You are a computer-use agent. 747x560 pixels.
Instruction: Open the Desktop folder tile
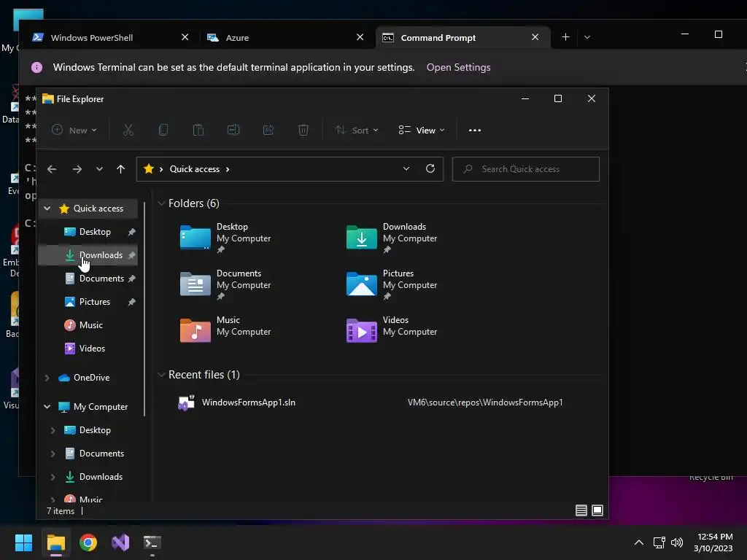coord(225,238)
